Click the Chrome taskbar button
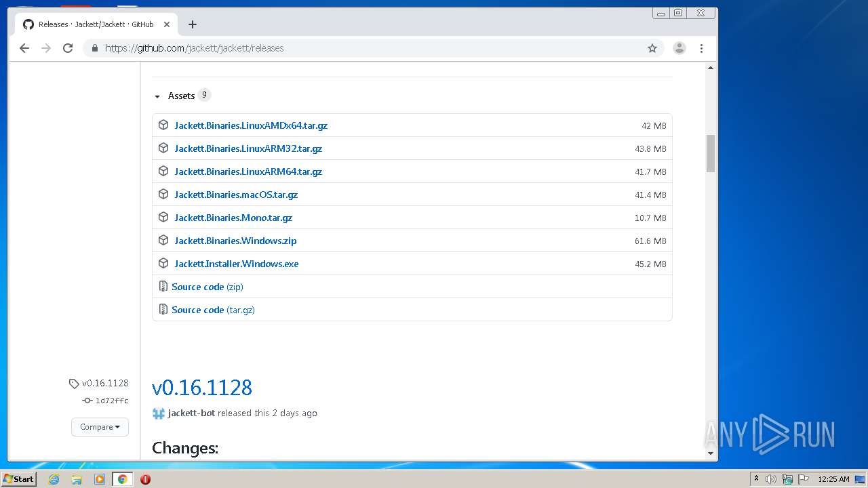This screenshot has height=488, width=868. click(x=122, y=479)
